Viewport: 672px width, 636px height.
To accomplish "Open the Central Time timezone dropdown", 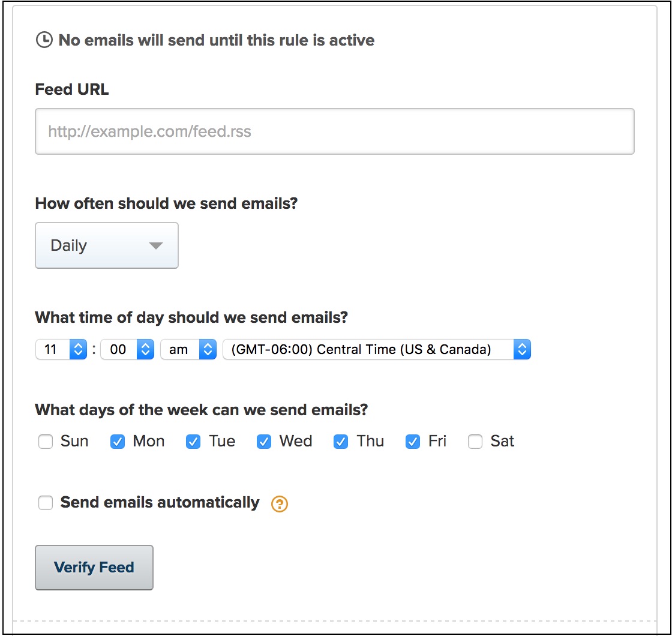I will coord(376,349).
